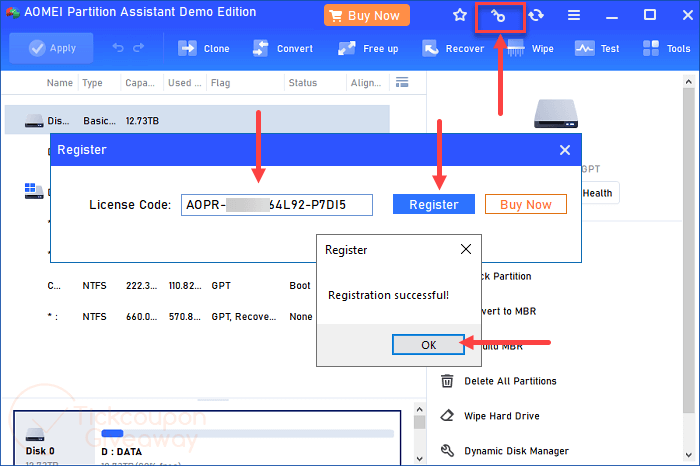Click the Name column header
The image size is (700, 466).
[59, 83]
